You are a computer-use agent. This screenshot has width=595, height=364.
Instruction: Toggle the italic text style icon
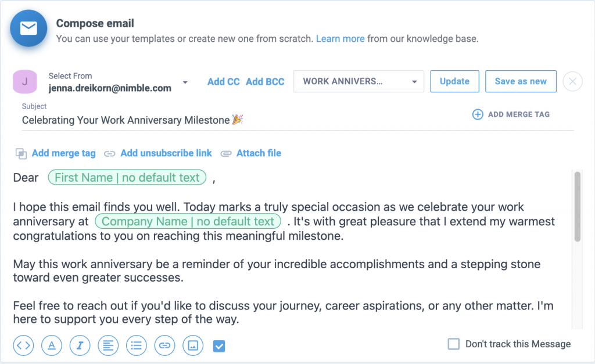pos(80,345)
